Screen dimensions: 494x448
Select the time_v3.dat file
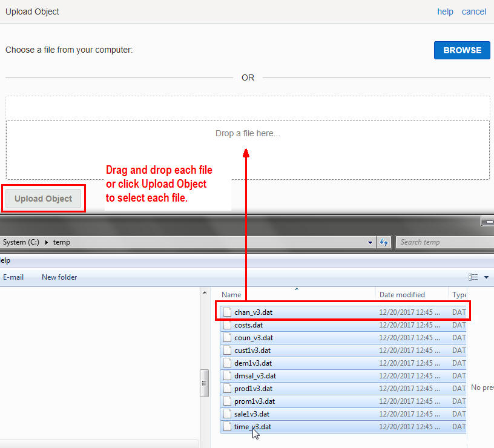pos(343,427)
